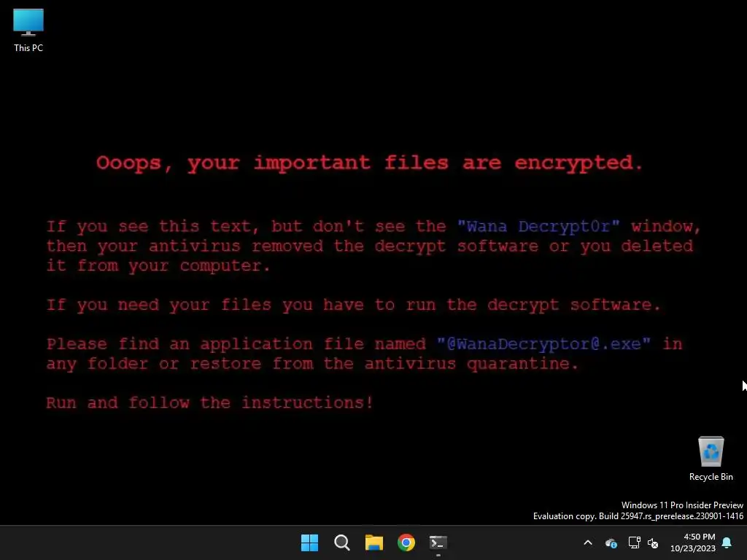Click the "Run and follow the instructions!" line

tap(209, 402)
